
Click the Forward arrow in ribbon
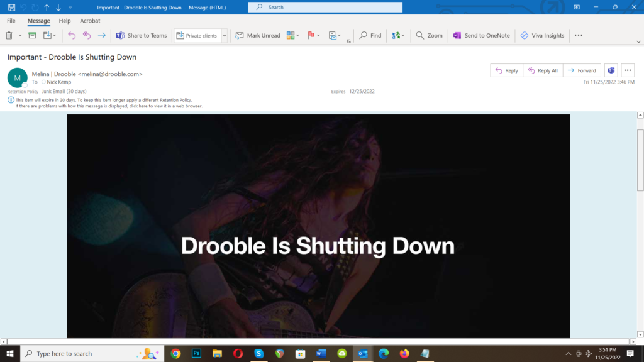[101, 35]
